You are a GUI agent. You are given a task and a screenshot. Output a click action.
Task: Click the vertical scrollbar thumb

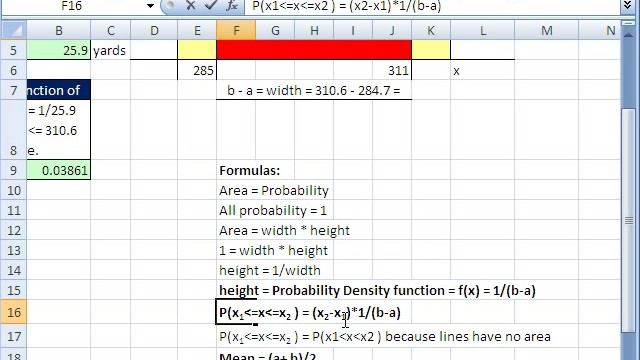click(x=629, y=220)
